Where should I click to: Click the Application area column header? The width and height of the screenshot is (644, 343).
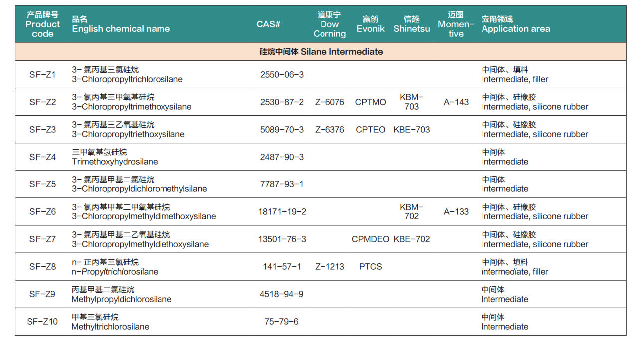point(515,24)
